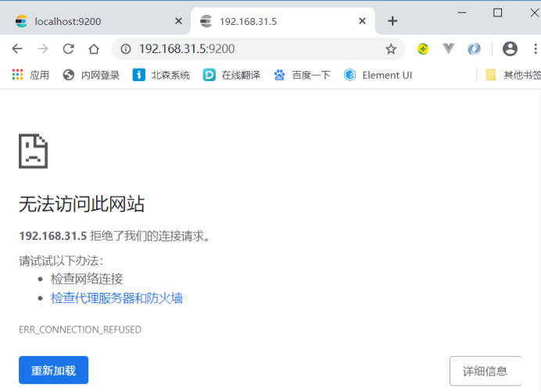Open the Element UI bookmark
Viewport: 541px width, 392px height.
tap(378, 75)
